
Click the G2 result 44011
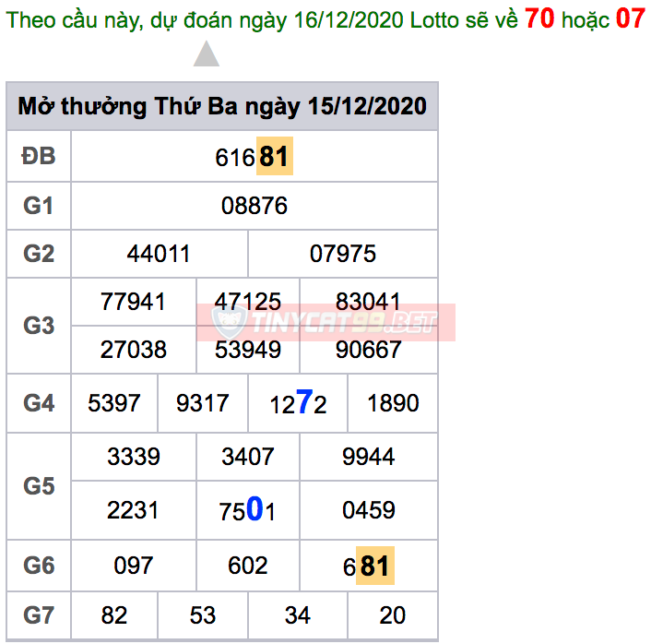point(160,254)
